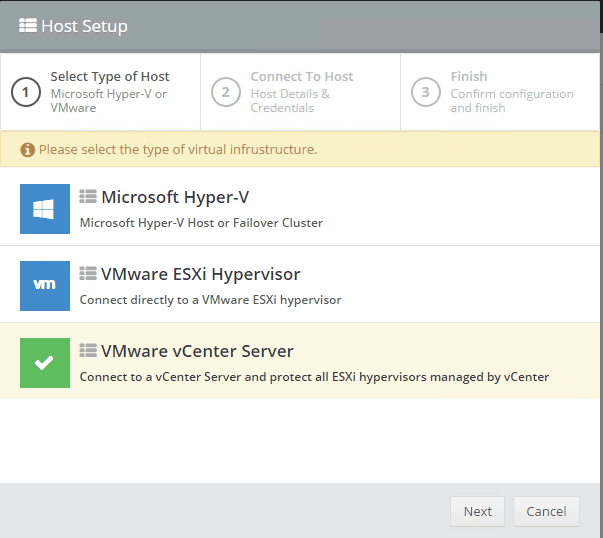
Task: Select Microsoft Hyper-V host type
Action: click(175, 198)
